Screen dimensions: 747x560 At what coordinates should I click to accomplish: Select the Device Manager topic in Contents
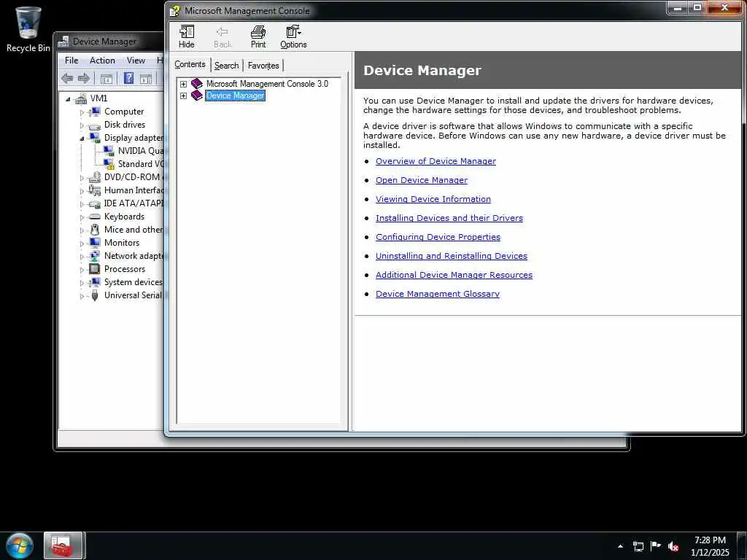click(235, 96)
